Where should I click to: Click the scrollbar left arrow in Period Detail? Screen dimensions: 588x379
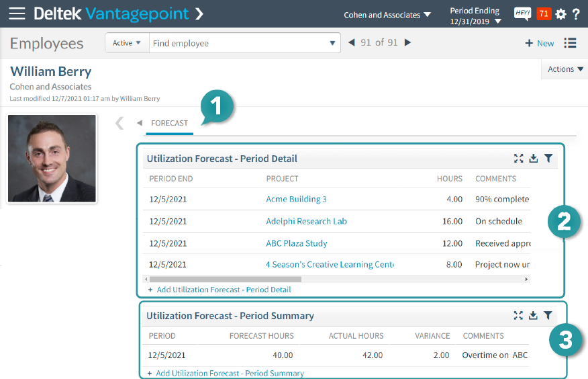click(146, 279)
